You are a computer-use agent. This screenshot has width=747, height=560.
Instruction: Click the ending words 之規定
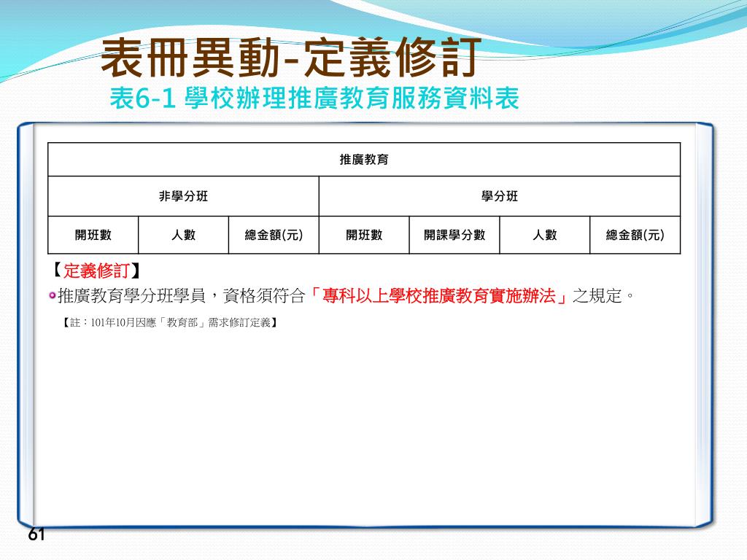[x=597, y=296]
